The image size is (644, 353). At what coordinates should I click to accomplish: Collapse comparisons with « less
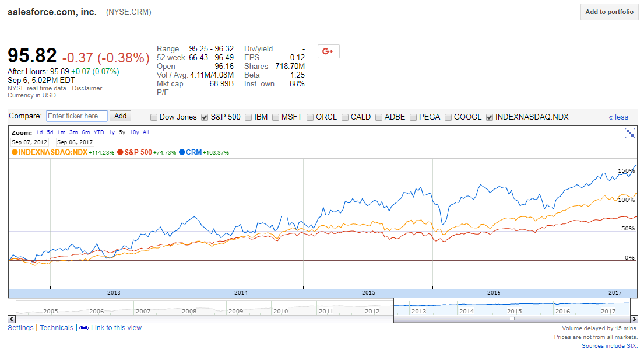pos(618,117)
